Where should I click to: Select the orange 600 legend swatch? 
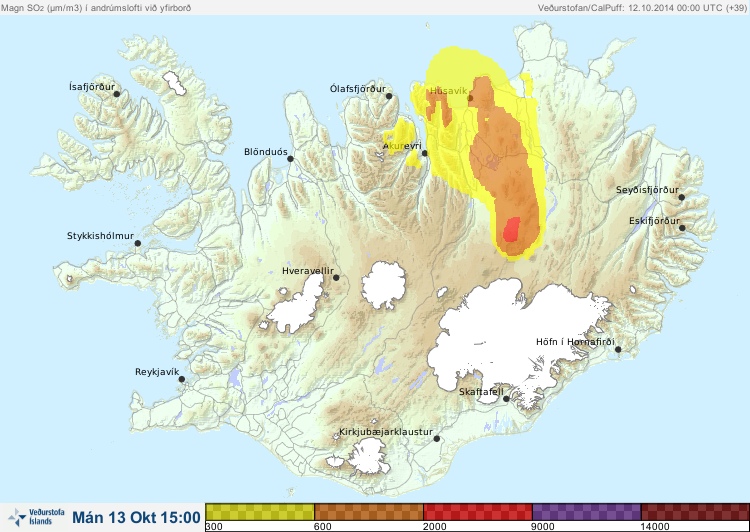point(369,512)
